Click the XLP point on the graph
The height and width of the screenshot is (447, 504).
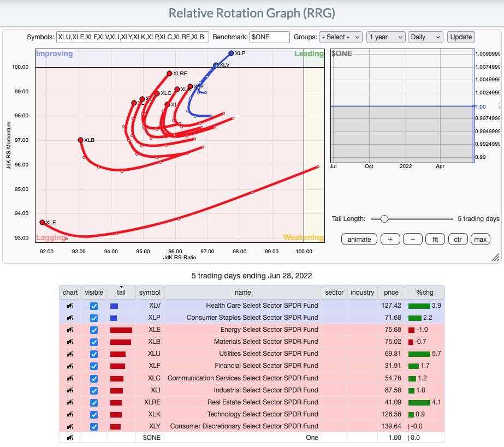(x=231, y=53)
